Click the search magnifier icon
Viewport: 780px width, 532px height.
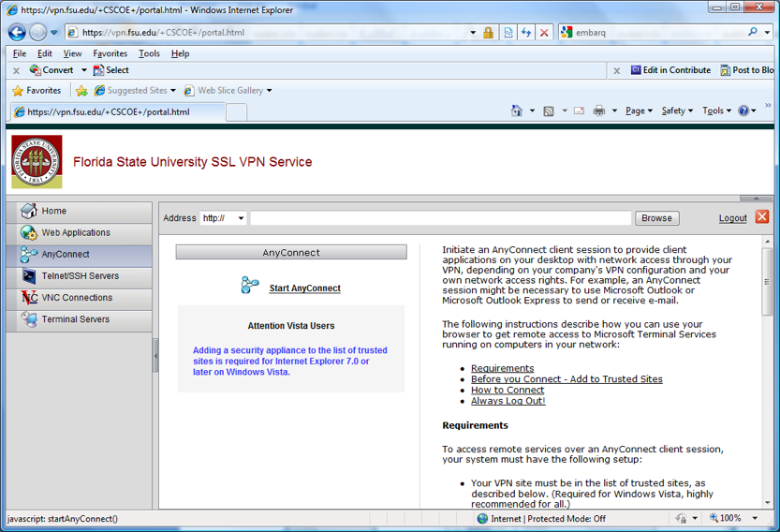click(753, 33)
